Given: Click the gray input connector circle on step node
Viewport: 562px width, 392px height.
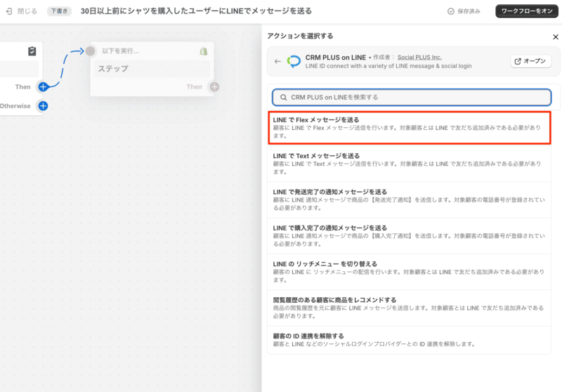Looking at the screenshot, I should click(x=90, y=51).
